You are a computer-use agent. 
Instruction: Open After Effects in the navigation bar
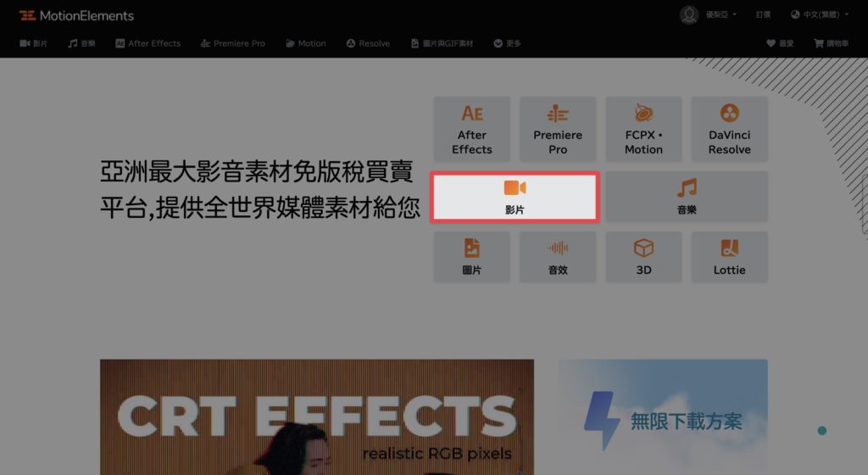[147, 43]
